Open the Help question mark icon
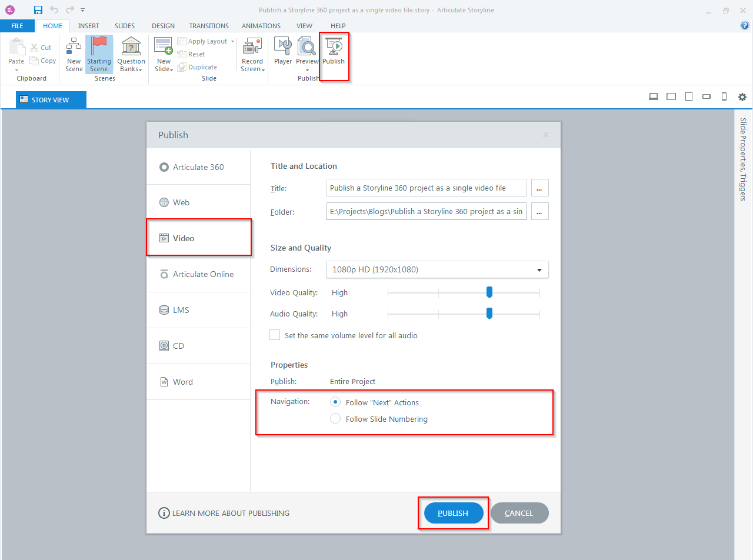 [745, 26]
